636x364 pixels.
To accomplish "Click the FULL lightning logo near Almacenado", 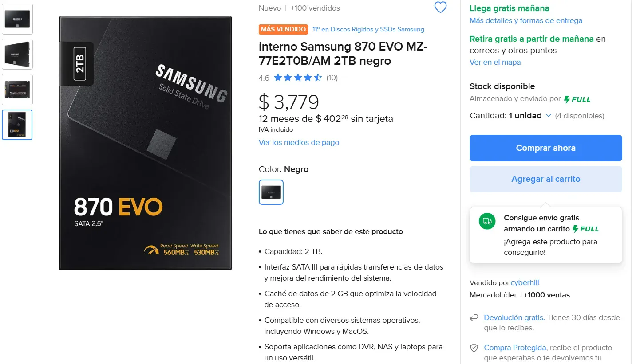I will click(577, 99).
